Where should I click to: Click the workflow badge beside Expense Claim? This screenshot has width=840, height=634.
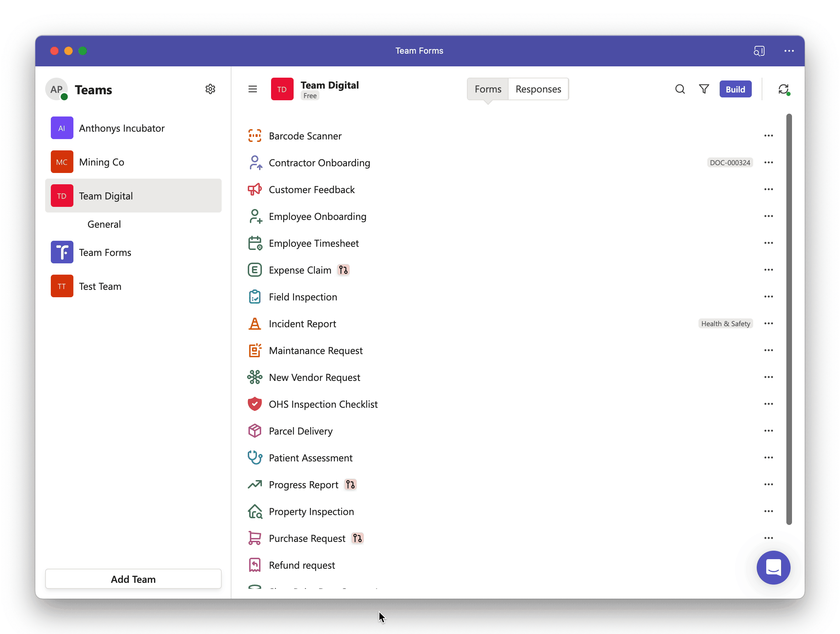[343, 270]
